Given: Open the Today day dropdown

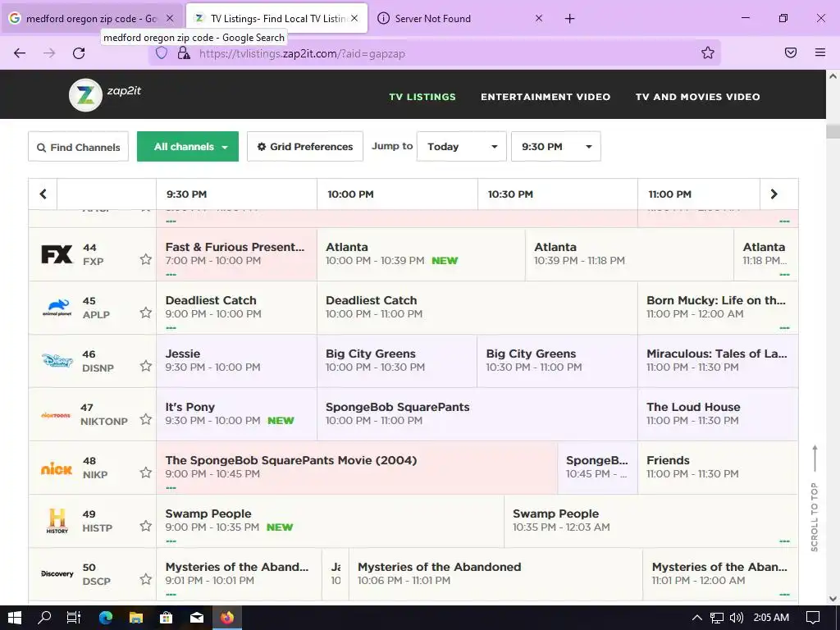Looking at the screenshot, I should pyautogui.click(x=461, y=146).
